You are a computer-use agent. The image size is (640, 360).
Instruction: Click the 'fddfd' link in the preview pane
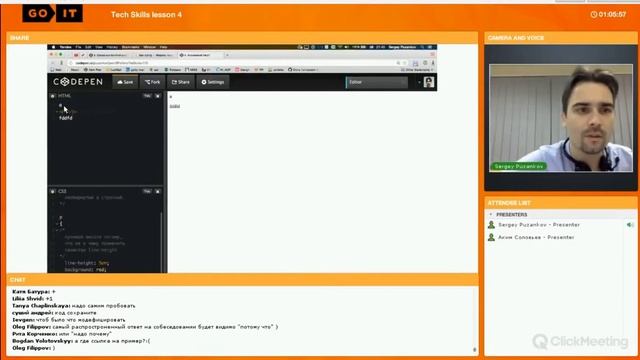click(x=175, y=106)
